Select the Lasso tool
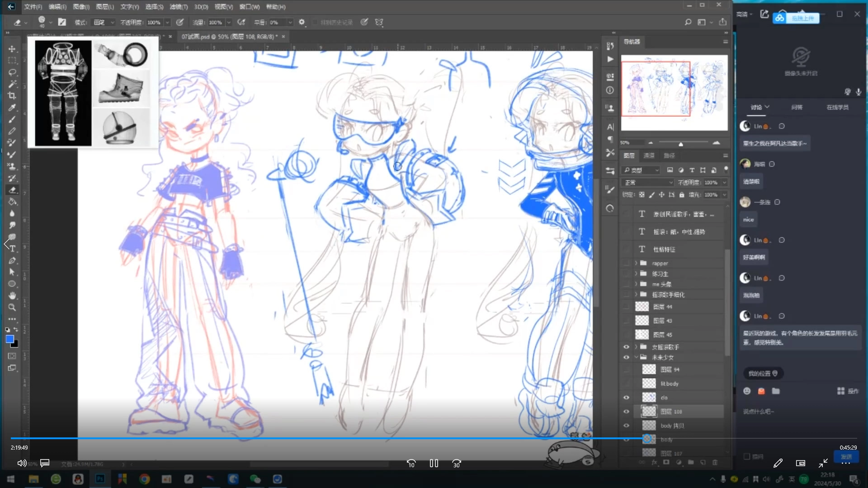 12,72
